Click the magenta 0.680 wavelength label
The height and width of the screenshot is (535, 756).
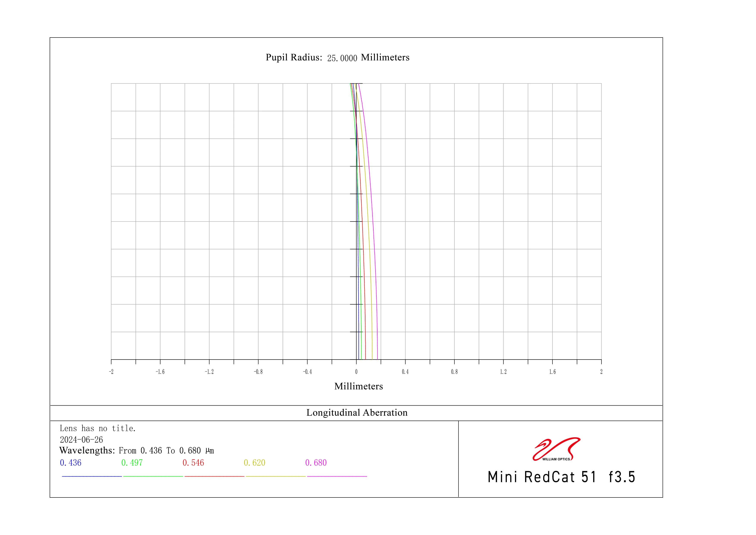(316, 463)
